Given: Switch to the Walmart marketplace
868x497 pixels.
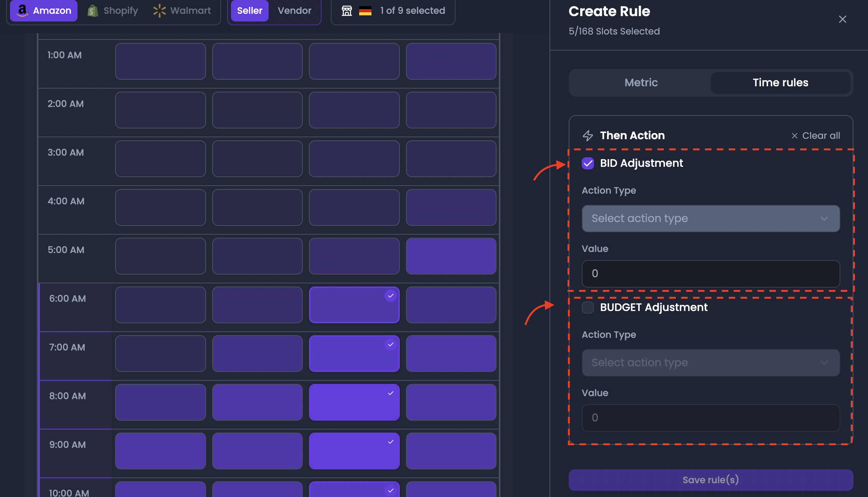Looking at the screenshot, I should coord(182,10).
